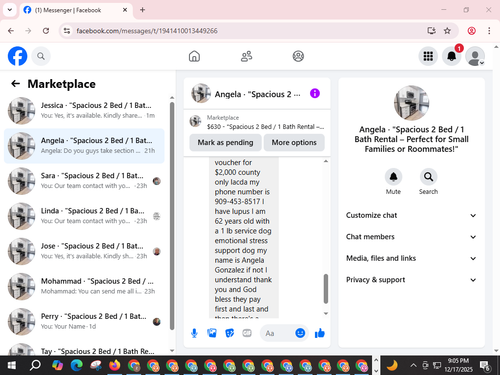
Task: Select the Angela conversation in list
Action: [x=84, y=146]
